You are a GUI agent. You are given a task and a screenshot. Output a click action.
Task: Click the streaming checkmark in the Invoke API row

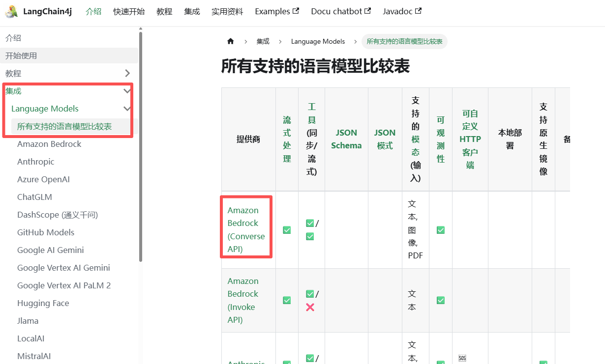click(x=286, y=300)
